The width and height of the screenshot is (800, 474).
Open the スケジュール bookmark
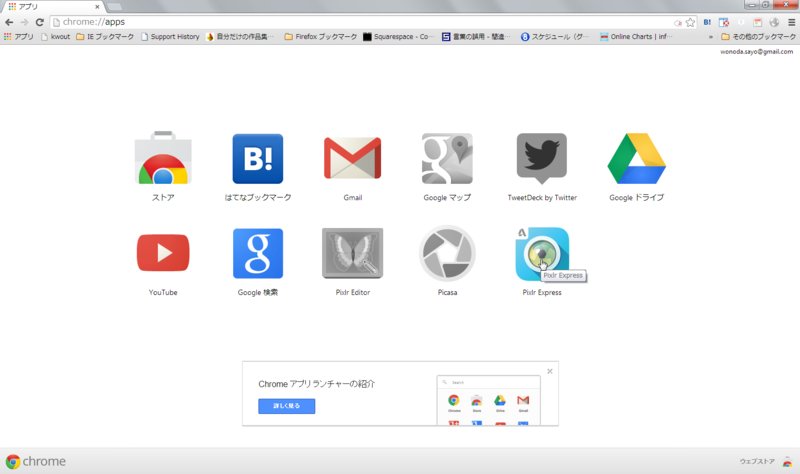[x=555, y=37]
